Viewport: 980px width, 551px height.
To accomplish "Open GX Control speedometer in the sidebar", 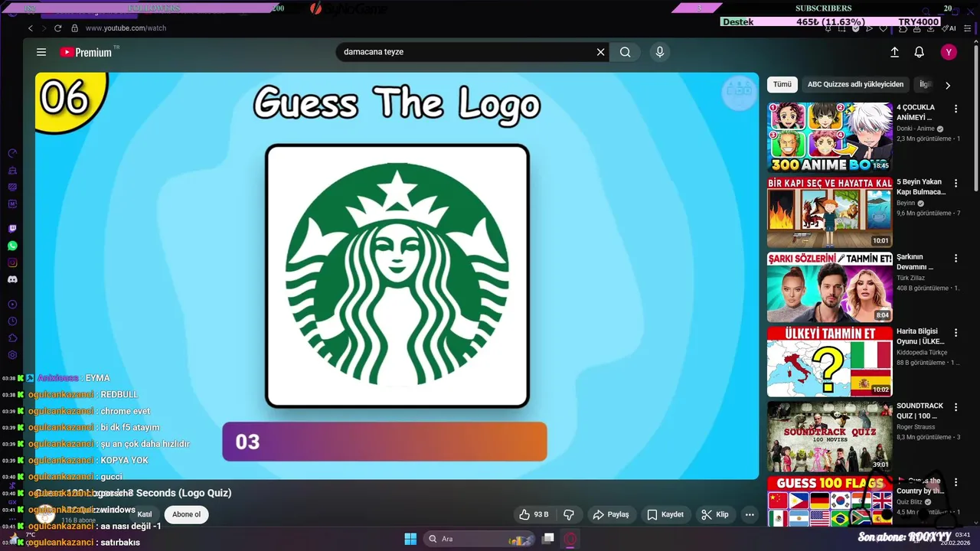I will click(x=12, y=154).
